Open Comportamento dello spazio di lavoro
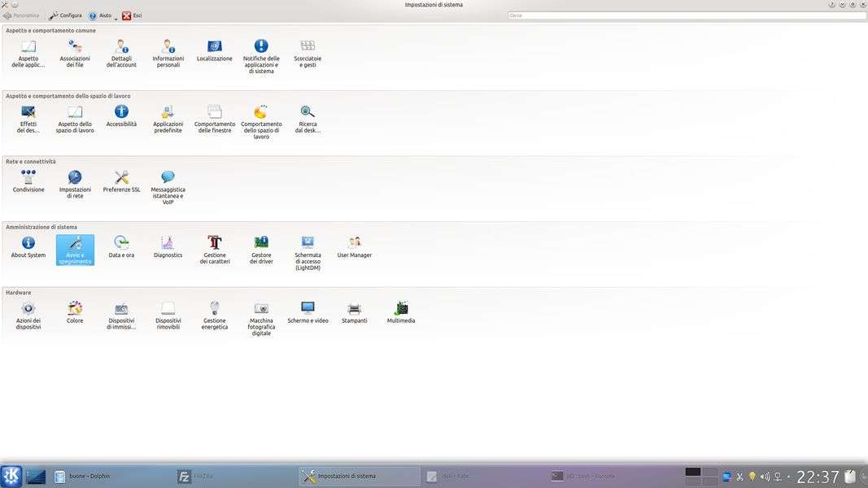 [x=261, y=122]
